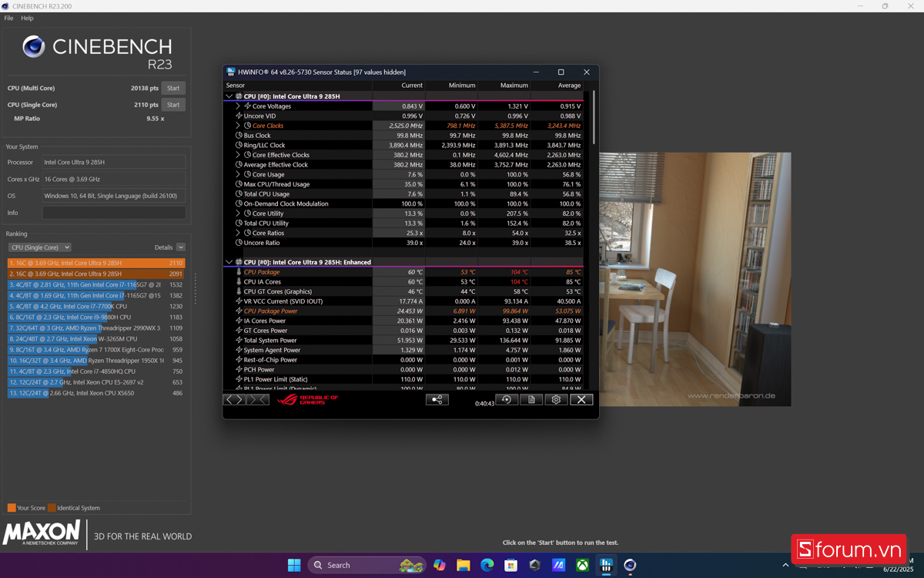Expand the Core Usage row
The image size is (924, 578).
tap(238, 174)
